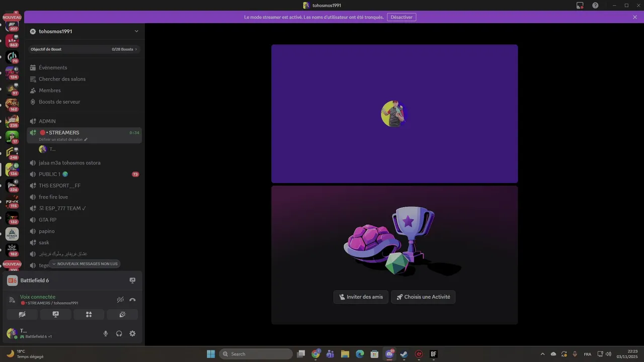Open Windows Start menu
This screenshot has height=362, width=644.
211,354
